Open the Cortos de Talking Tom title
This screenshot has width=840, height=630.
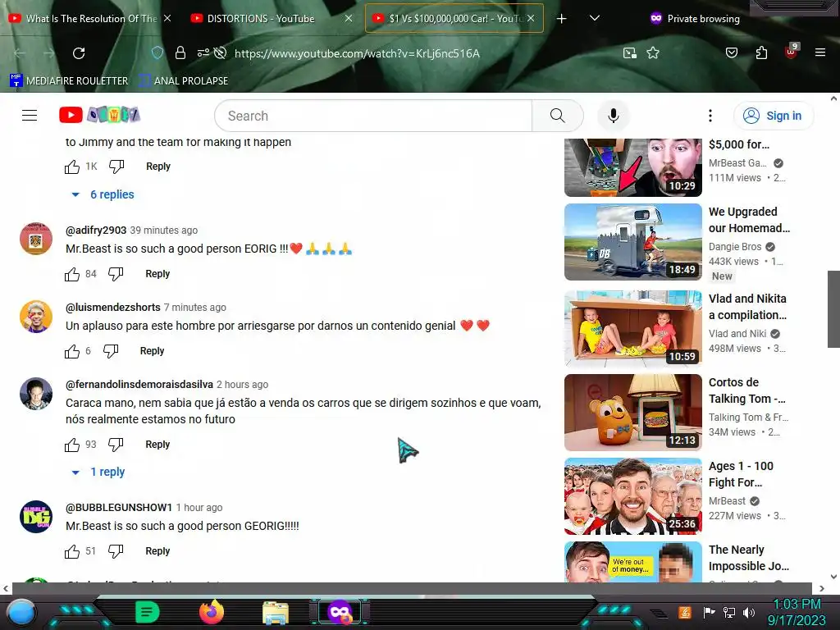coord(746,390)
